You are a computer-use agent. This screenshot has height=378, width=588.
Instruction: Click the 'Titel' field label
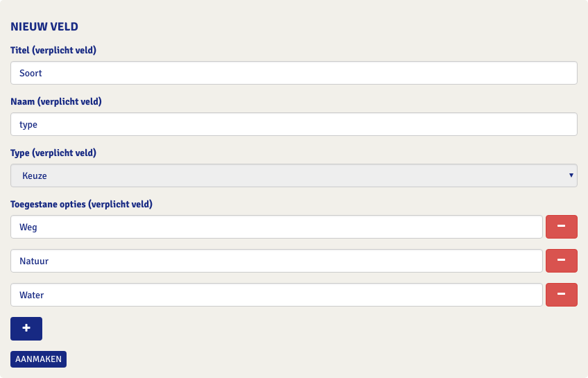coord(22,50)
